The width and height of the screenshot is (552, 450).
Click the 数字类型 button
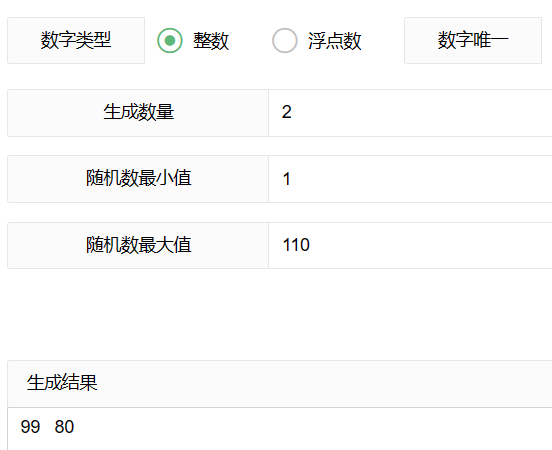click(x=76, y=40)
